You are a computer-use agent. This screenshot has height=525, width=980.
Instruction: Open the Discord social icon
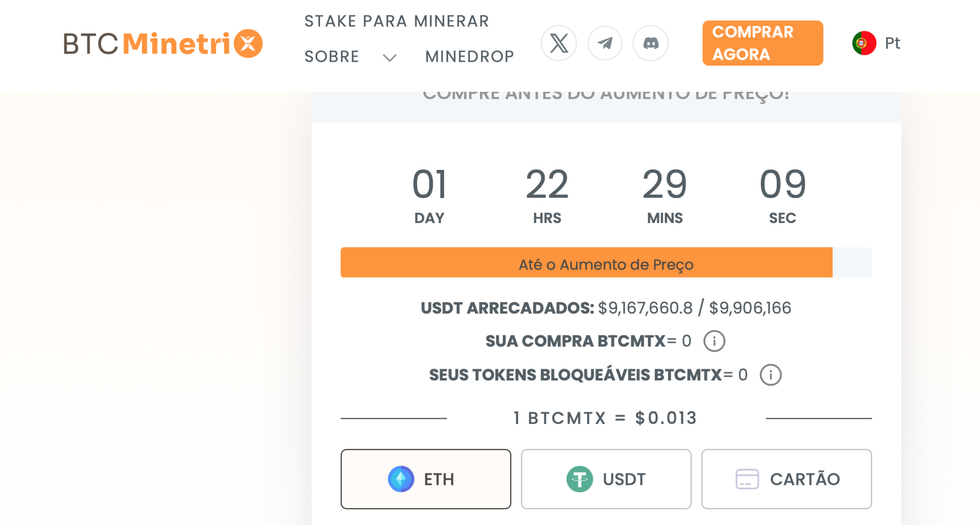click(650, 43)
